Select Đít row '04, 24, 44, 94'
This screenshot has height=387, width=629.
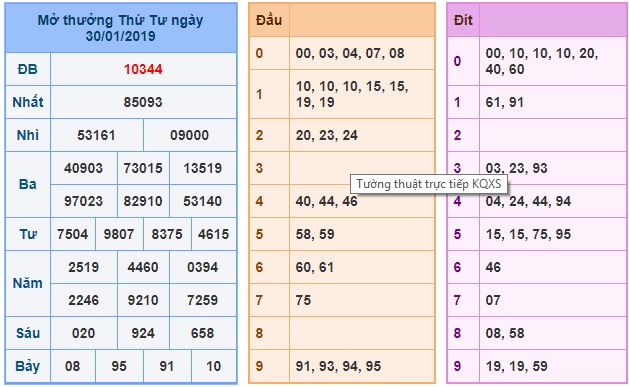(x=528, y=201)
